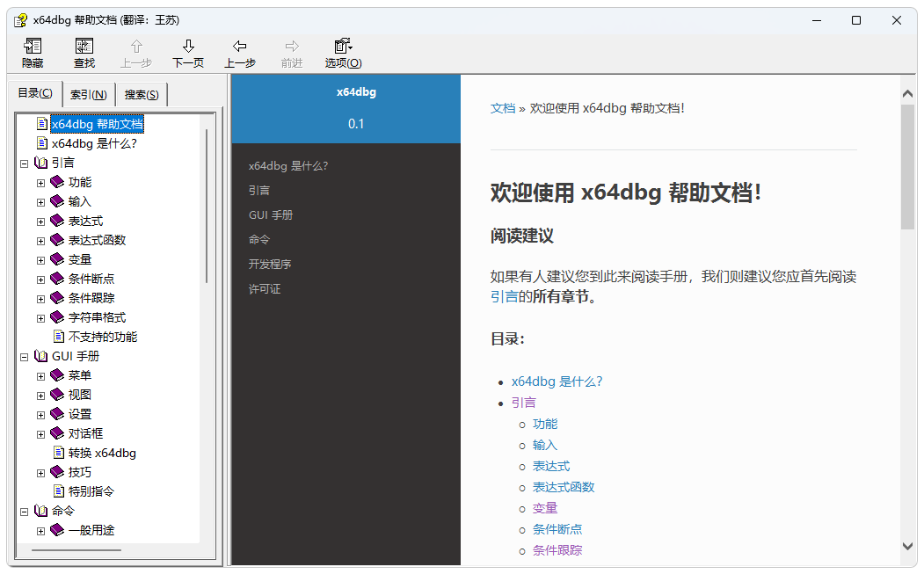The height and width of the screenshot is (574, 924).
Task: Select 转换 x64dbg in the tree
Action: pos(102,453)
